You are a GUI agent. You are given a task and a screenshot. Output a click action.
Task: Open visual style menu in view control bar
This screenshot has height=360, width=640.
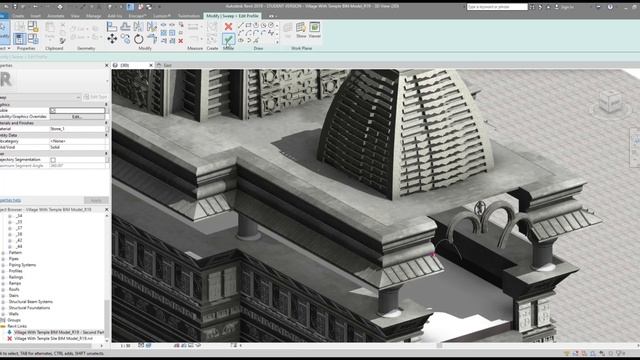point(149,345)
